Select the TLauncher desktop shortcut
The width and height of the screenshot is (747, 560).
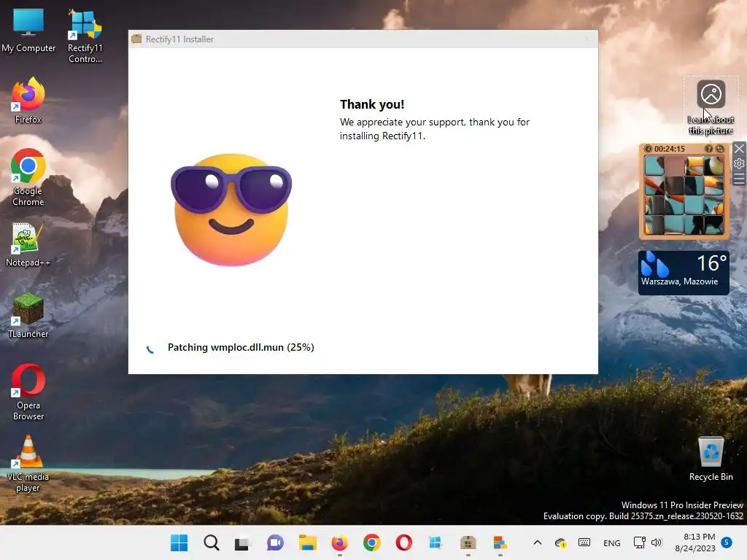point(28,316)
